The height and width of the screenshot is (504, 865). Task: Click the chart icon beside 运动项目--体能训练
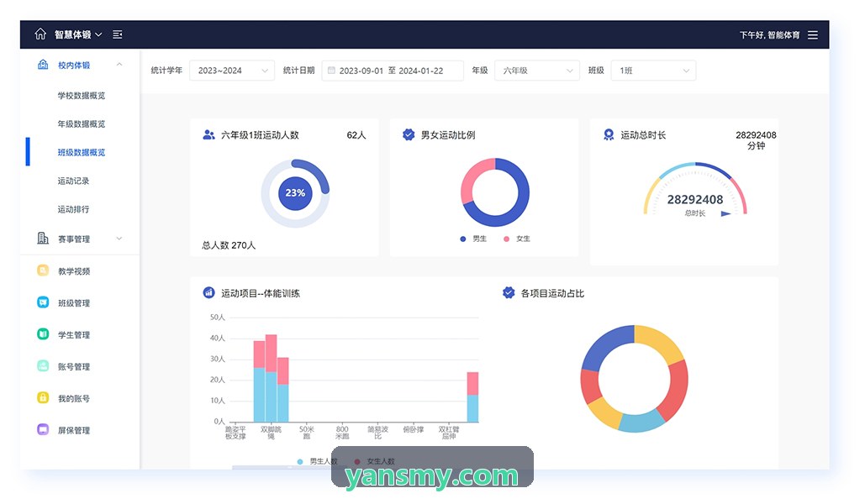pyautogui.click(x=208, y=293)
